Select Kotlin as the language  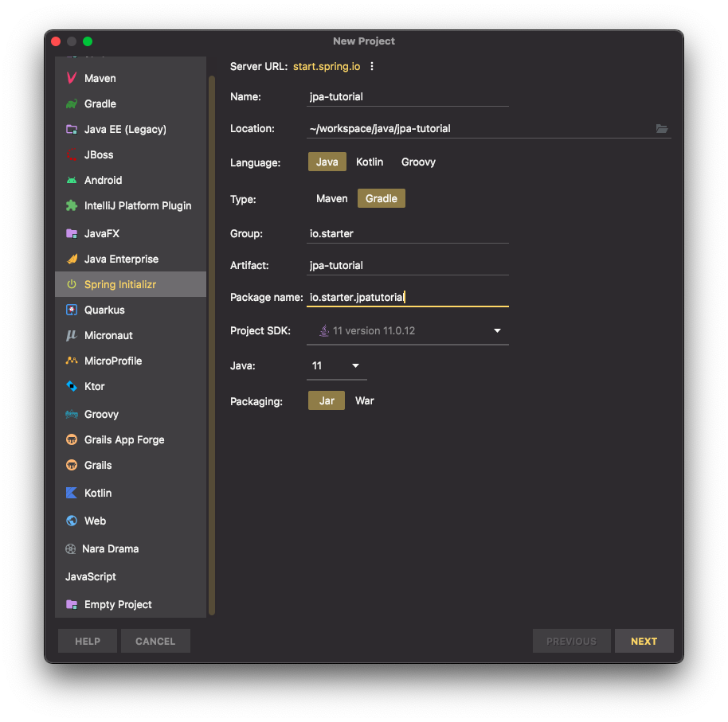coord(370,162)
